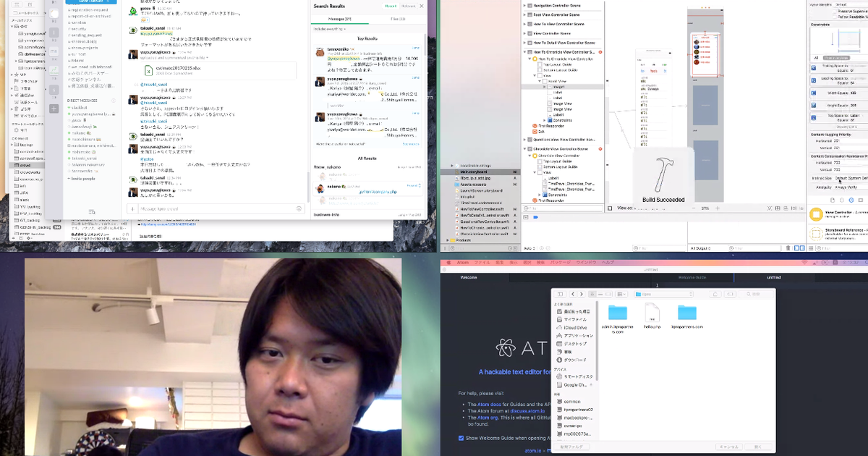Click the キャンセル button in the Finder dialog
Screen dimensions: 868x456
coord(728,447)
